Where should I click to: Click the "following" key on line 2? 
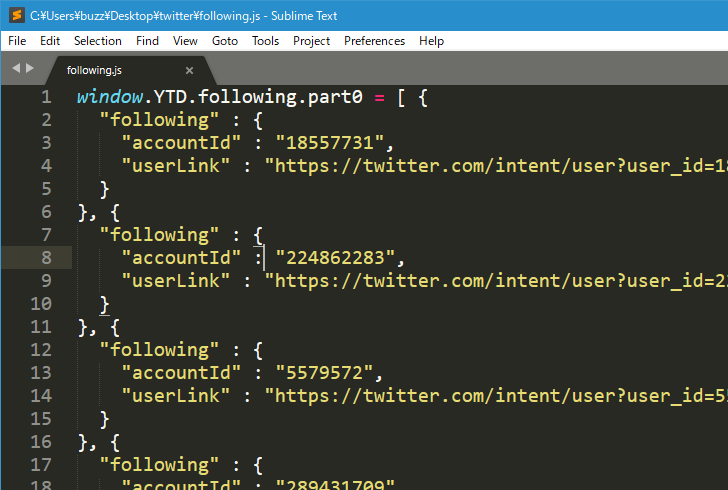coord(159,120)
